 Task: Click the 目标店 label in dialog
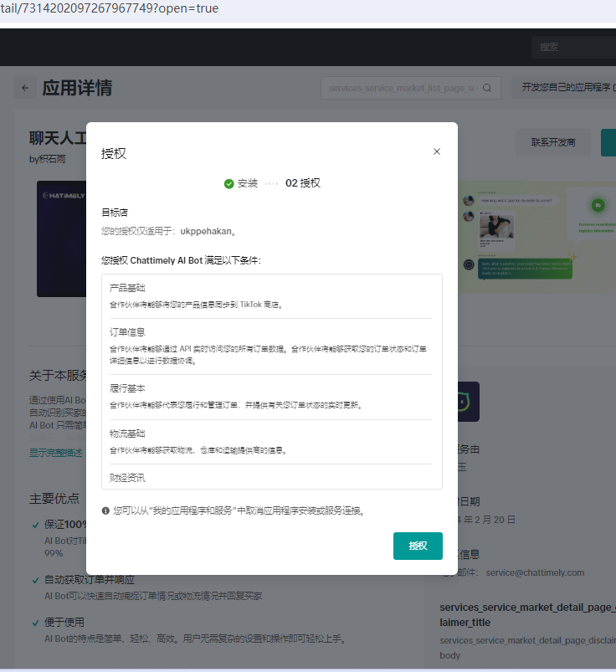click(115, 213)
